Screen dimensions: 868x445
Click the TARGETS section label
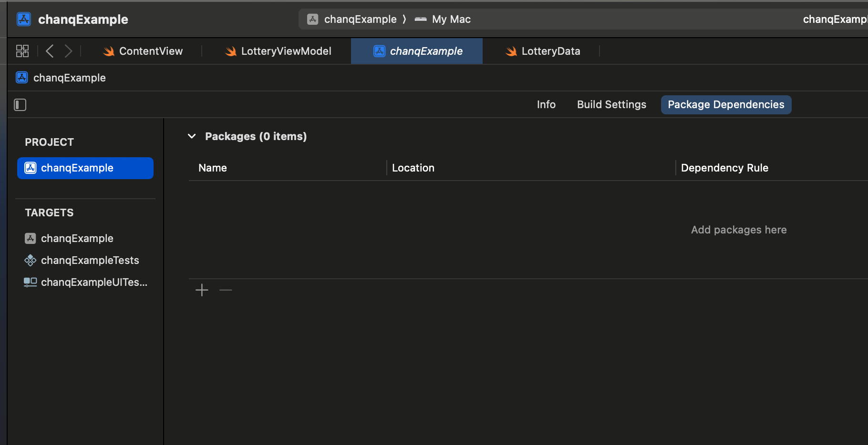pos(49,212)
